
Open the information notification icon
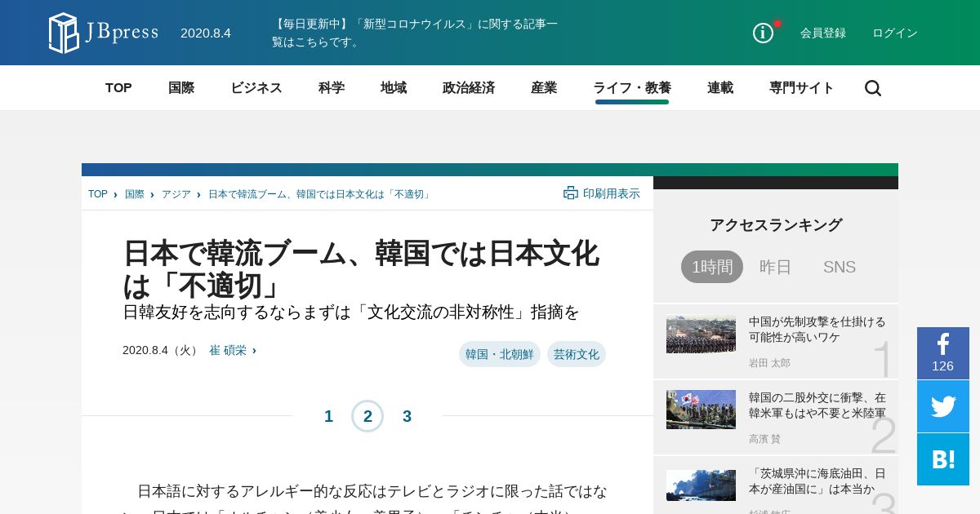[763, 33]
